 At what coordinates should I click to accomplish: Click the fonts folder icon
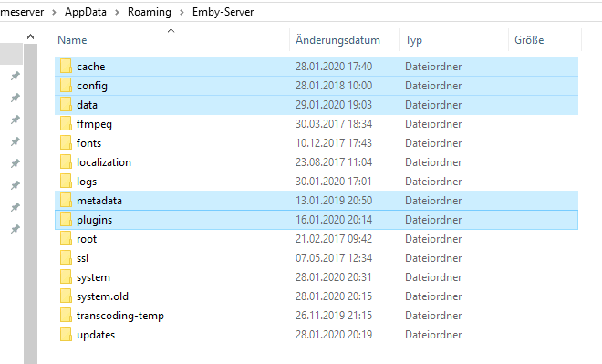pos(66,143)
